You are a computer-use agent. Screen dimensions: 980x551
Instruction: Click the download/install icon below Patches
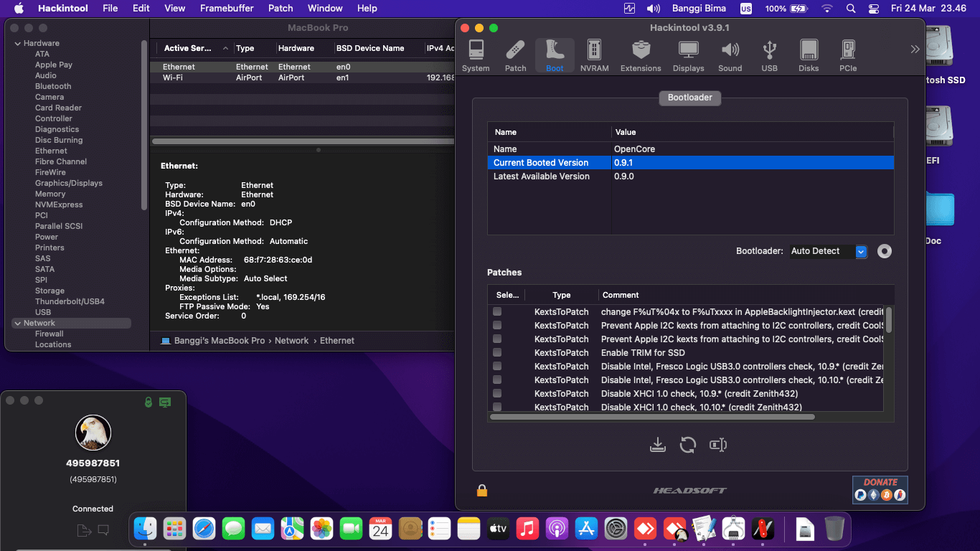(x=658, y=445)
